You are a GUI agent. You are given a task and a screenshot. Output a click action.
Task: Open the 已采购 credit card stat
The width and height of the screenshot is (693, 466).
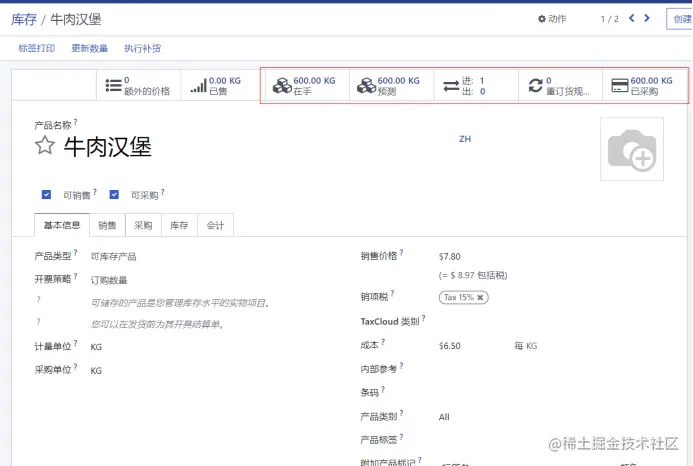(x=644, y=85)
